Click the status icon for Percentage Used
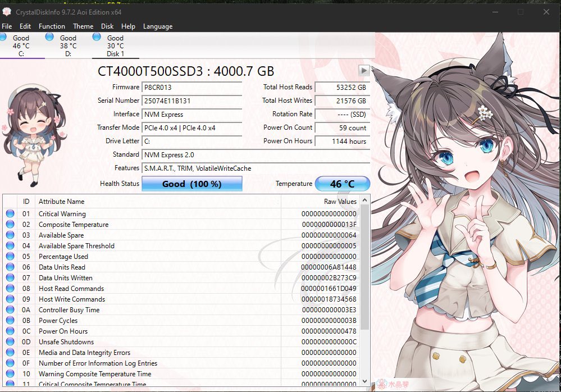This screenshot has width=561, height=392. [x=10, y=256]
